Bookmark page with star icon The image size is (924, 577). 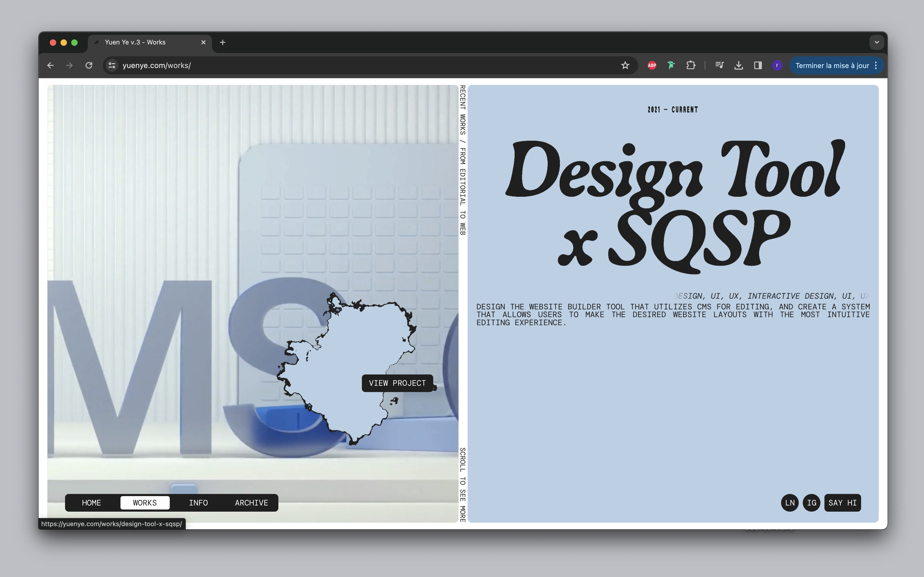pyautogui.click(x=625, y=65)
